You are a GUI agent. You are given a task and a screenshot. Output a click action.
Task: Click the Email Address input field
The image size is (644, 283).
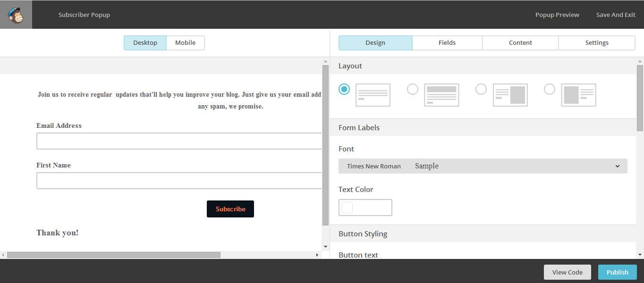pos(179,141)
